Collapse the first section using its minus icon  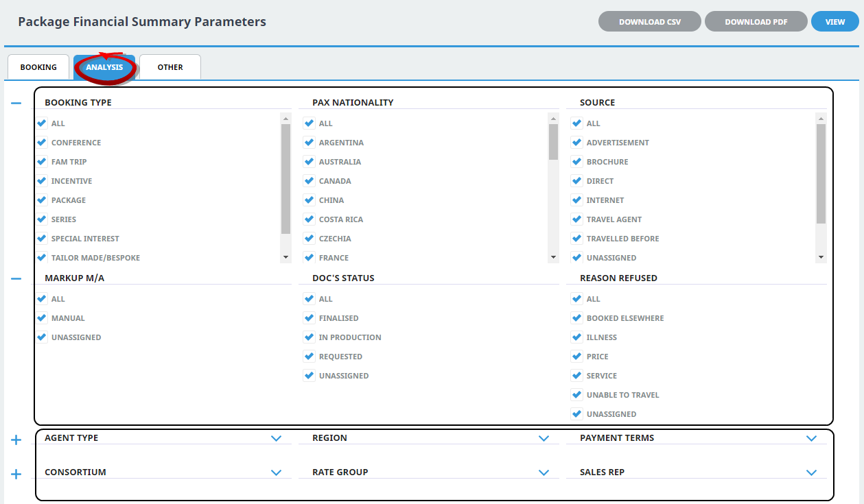point(16,103)
